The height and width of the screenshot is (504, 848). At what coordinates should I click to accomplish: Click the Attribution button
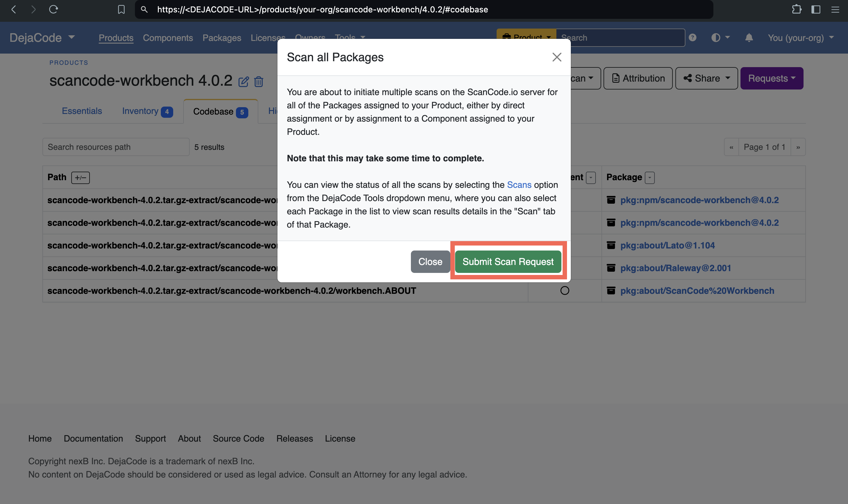click(x=638, y=78)
